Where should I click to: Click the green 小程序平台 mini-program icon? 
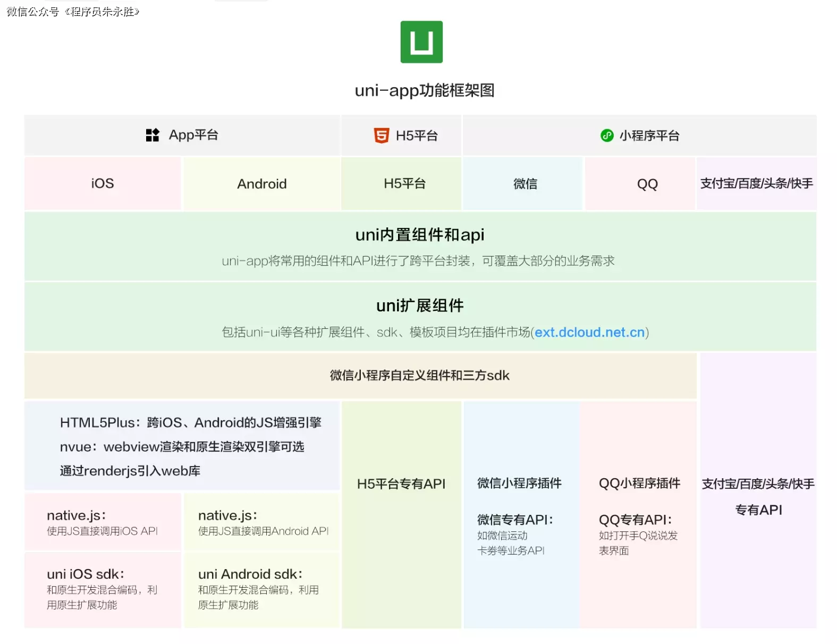[x=606, y=135]
